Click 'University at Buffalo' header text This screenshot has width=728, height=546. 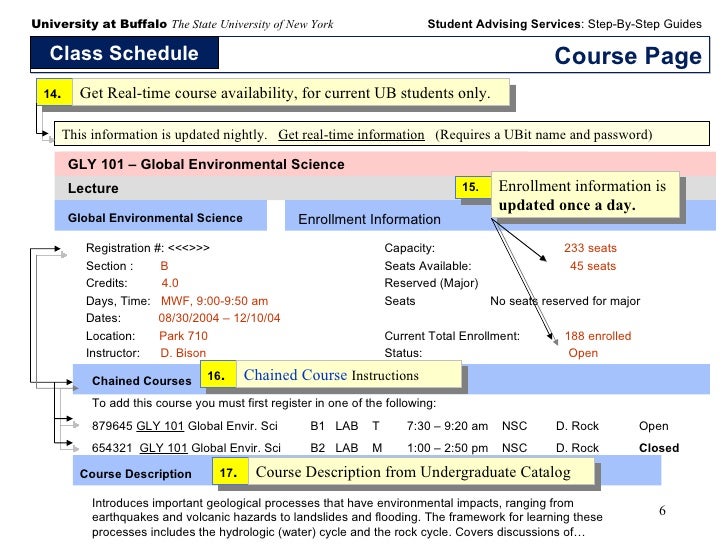tap(99, 24)
